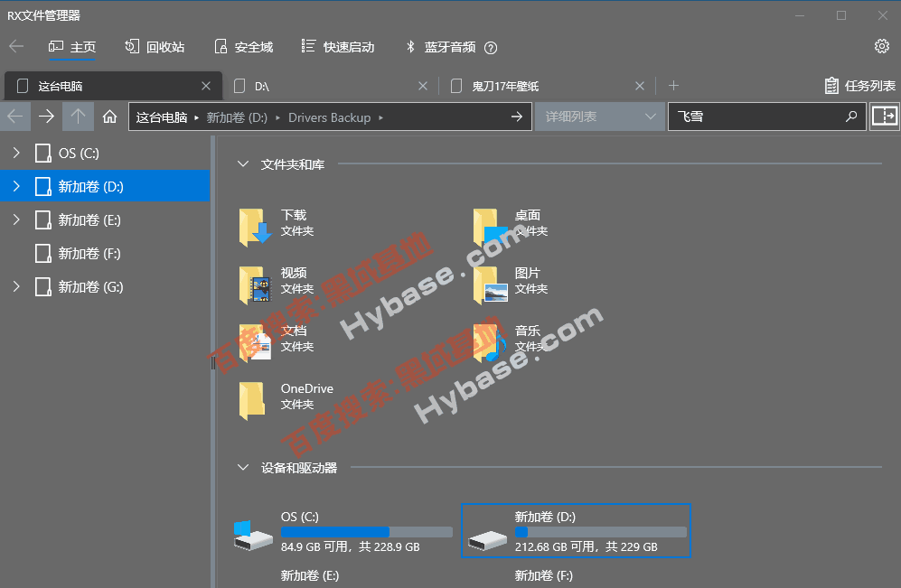The height and width of the screenshot is (588, 901).
Task: Open the 图片 folder icon
Action: 490,285
